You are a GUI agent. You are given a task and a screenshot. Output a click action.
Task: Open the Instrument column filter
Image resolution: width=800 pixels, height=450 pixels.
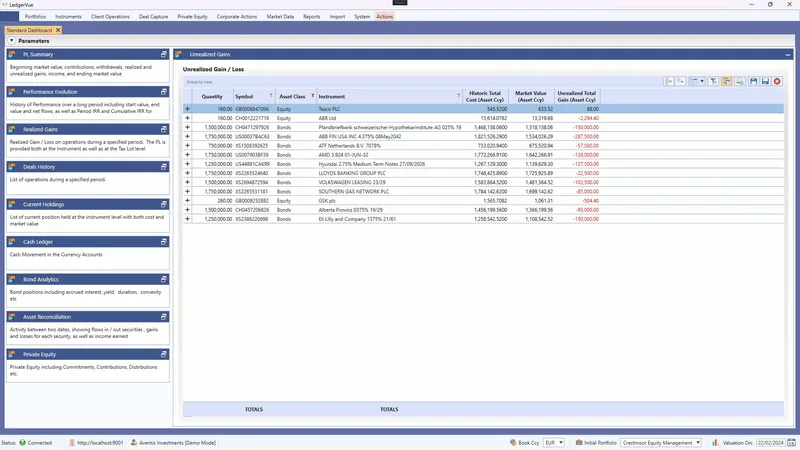point(459,95)
